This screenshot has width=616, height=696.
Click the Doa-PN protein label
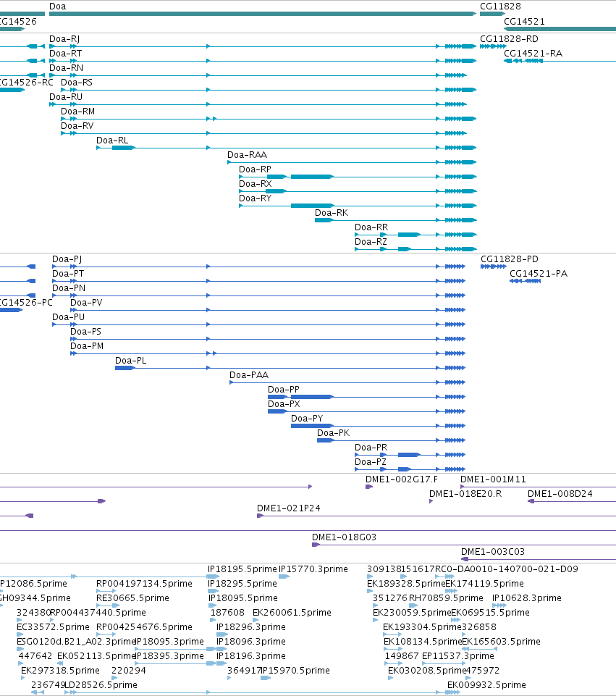tap(69, 288)
